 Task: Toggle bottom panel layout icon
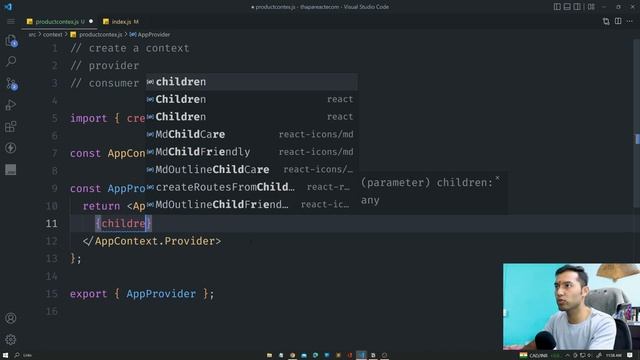(567, 7)
